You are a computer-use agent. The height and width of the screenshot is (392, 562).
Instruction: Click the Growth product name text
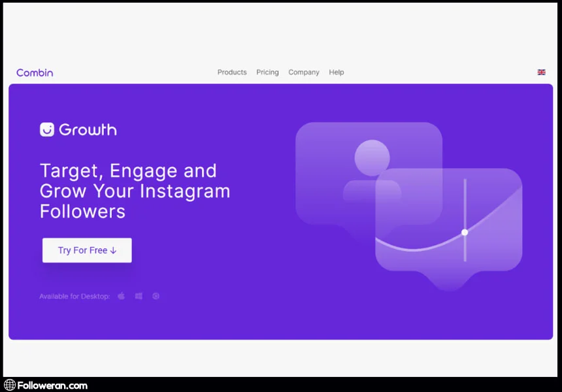click(88, 129)
